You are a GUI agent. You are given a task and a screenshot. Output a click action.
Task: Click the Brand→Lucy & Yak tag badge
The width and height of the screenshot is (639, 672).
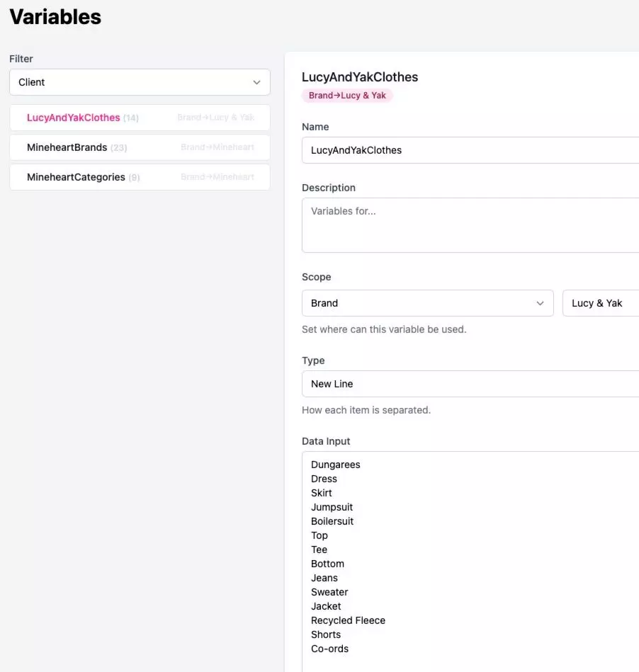347,96
